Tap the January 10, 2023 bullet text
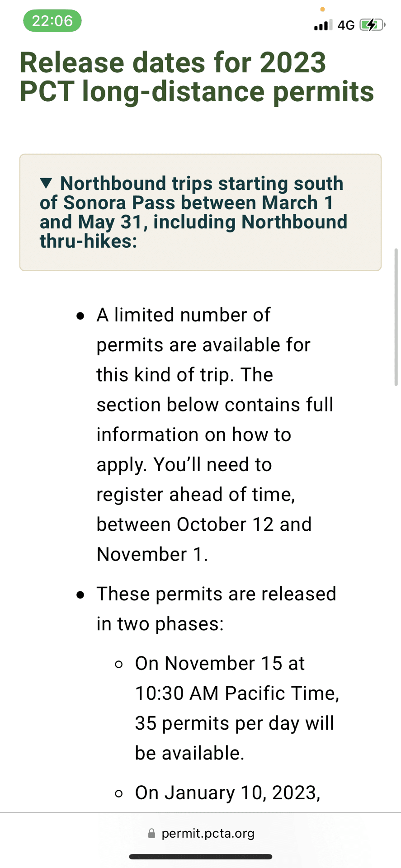The height and width of the screenshot is (868, 401). click(x=227, y=793)
